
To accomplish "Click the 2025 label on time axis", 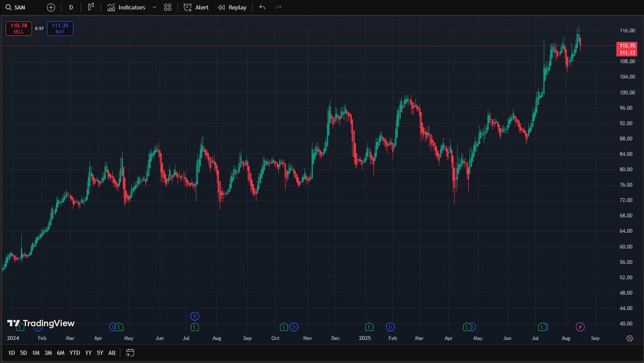I will click(x=365, y=338).
